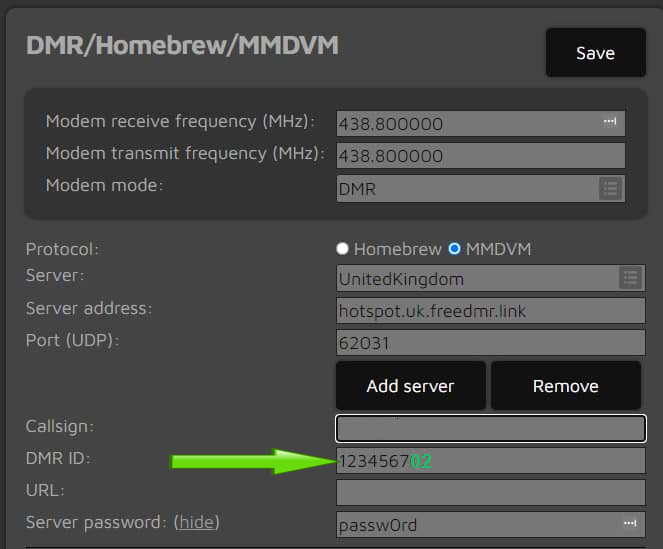Select the MMDVM protocol radio button
This screenshot has height=549, width=663.
tap(455, 249)
